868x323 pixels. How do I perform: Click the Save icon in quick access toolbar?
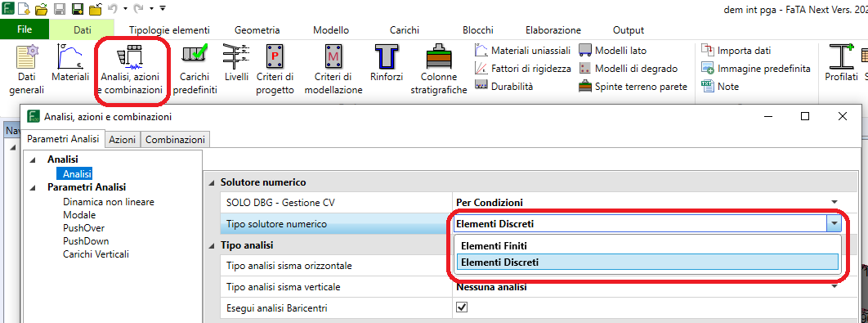click(59, 9)
